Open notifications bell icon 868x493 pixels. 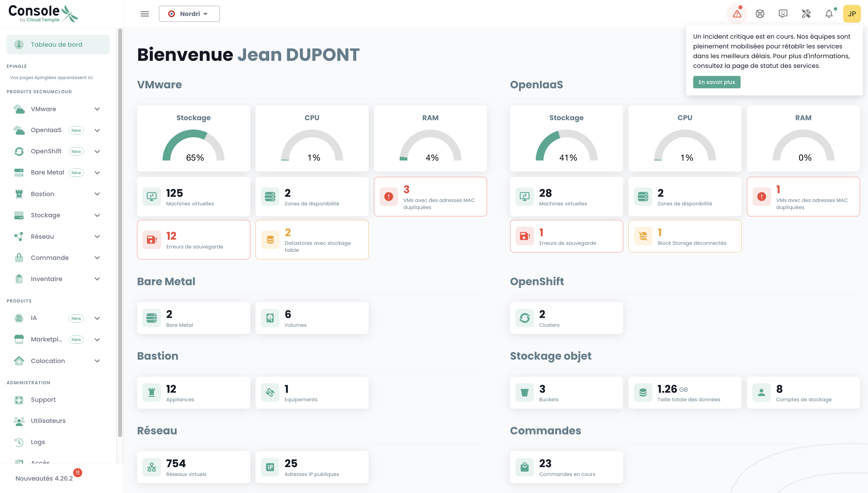[829, 14]
